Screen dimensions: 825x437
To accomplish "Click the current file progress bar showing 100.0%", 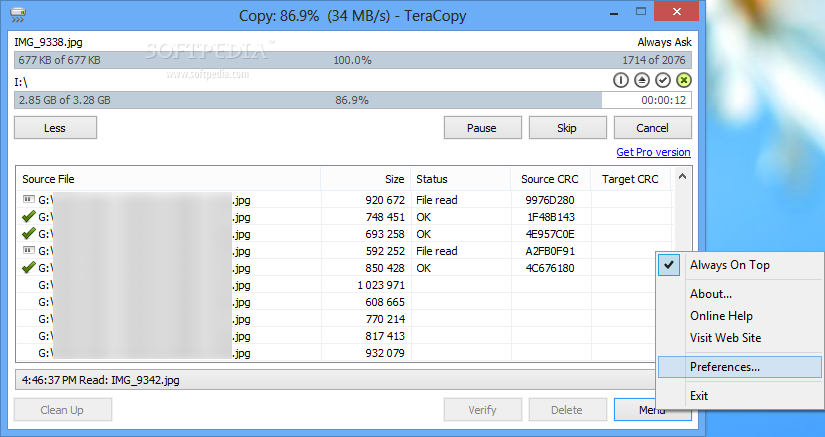I will pyautogui.click(x=353, y=60).
